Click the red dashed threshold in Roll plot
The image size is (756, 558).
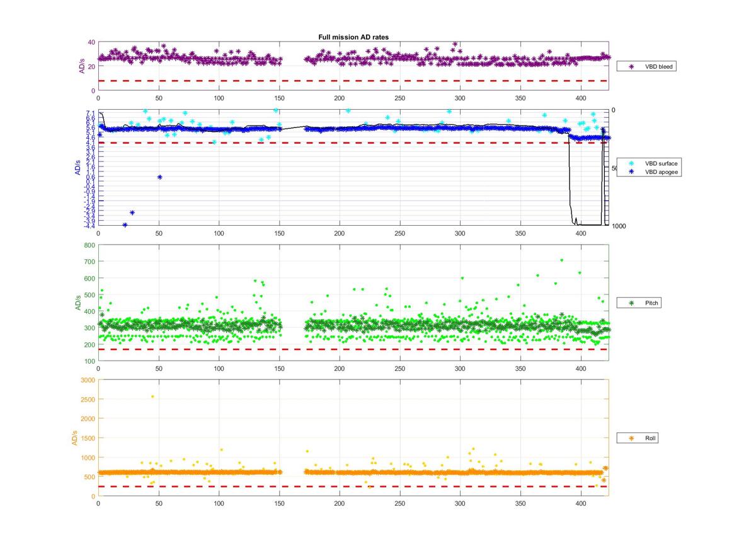(353, 486)
